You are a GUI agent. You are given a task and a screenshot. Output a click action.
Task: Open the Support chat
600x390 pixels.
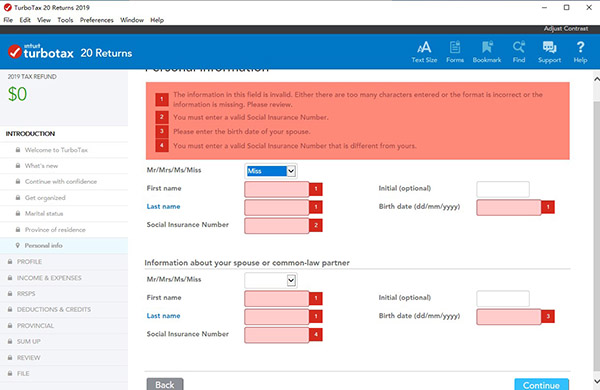[549, 52]
